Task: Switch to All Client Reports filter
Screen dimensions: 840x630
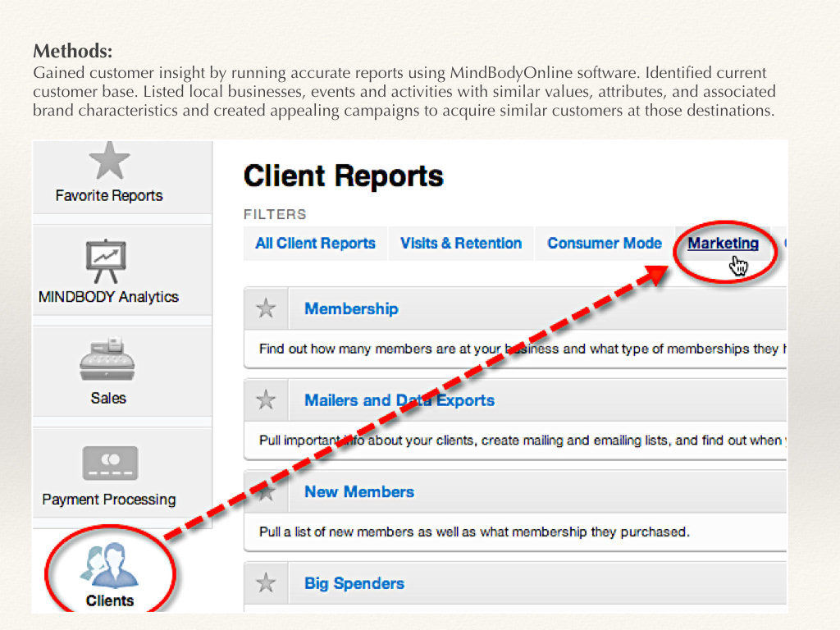Action: tap(315, 243)
